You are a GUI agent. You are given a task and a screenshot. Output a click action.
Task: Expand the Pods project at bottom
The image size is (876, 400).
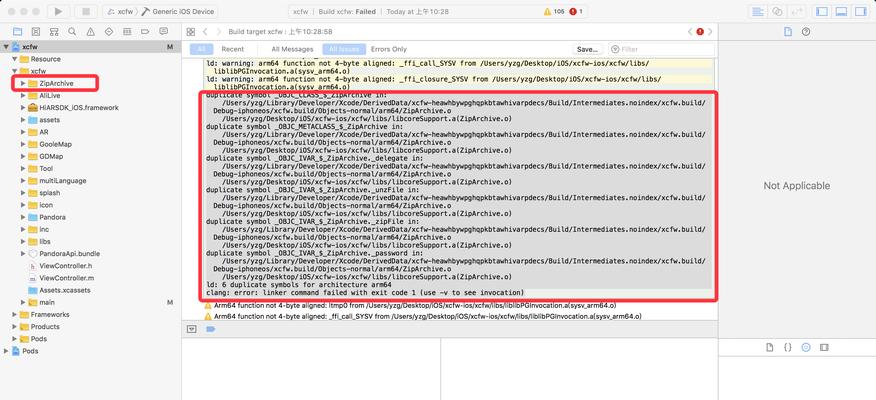(6, 351)
